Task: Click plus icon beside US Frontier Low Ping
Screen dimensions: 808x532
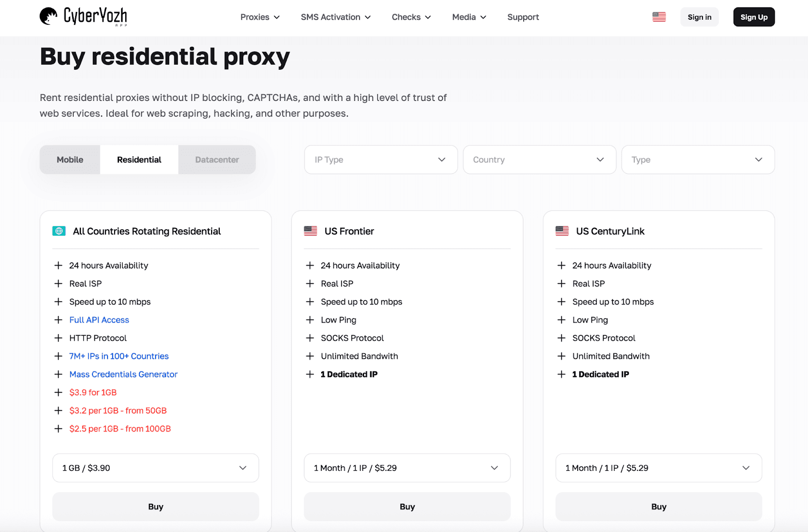Action: pyautogui.click(x=310, y=320)
